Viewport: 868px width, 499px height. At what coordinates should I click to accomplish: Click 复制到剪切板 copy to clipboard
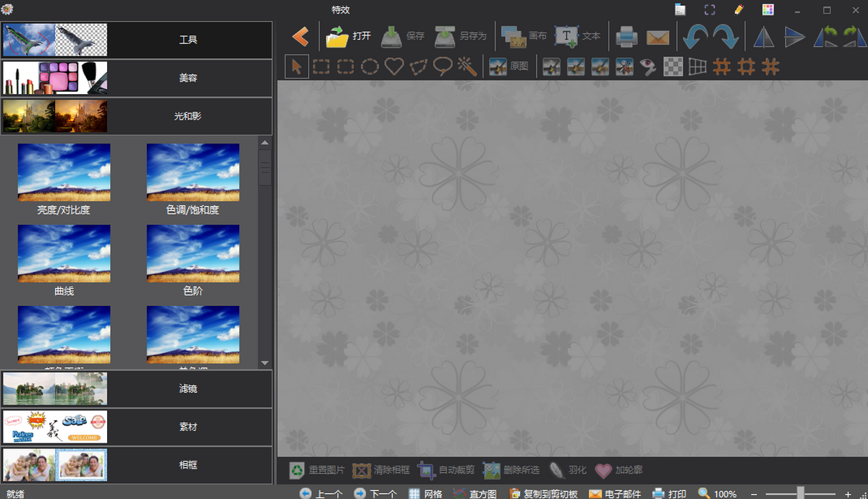tap(543, 493)
